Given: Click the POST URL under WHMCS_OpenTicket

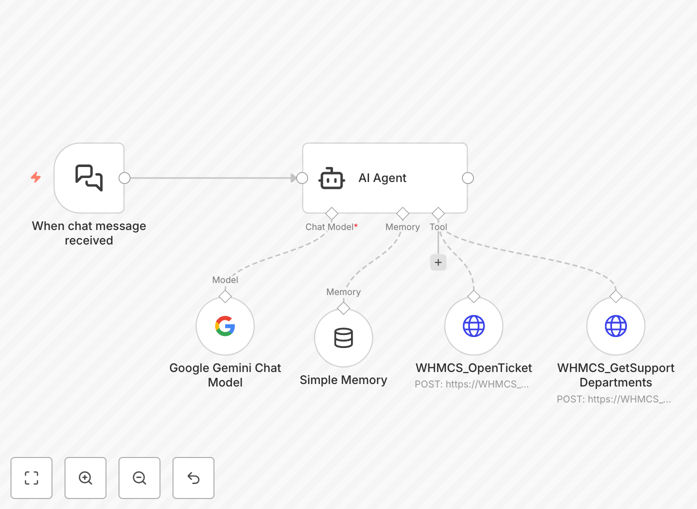Looking at the screenshot, I should pyautogui.click(x=472, y=384).
